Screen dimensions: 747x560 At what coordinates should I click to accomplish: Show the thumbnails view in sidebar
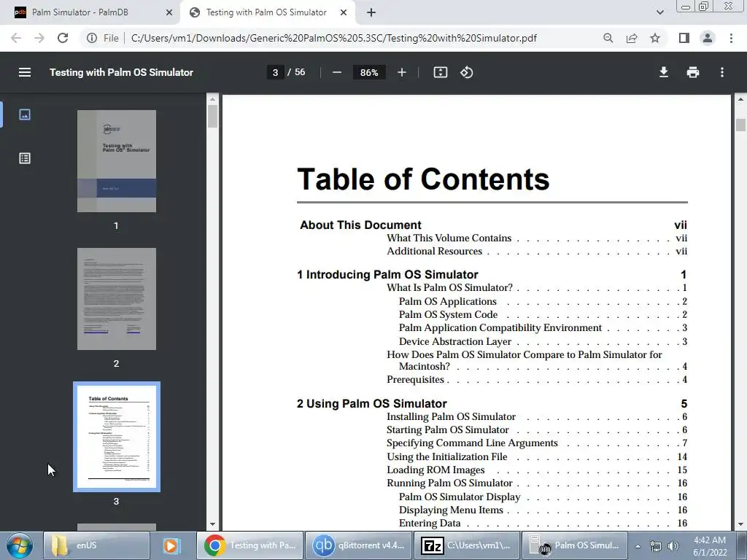tap(25, 114)
